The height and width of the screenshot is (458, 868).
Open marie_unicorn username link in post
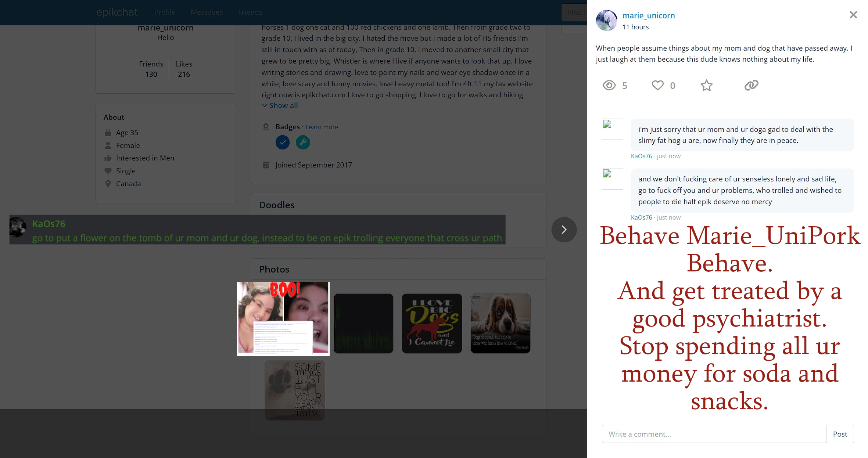pos(649,15)
